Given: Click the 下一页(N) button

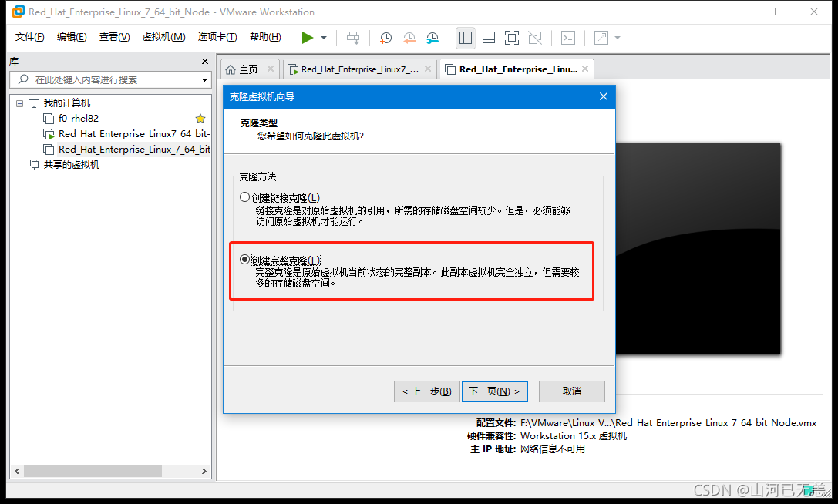Looking at the screenshot, I should pos(494,391).
